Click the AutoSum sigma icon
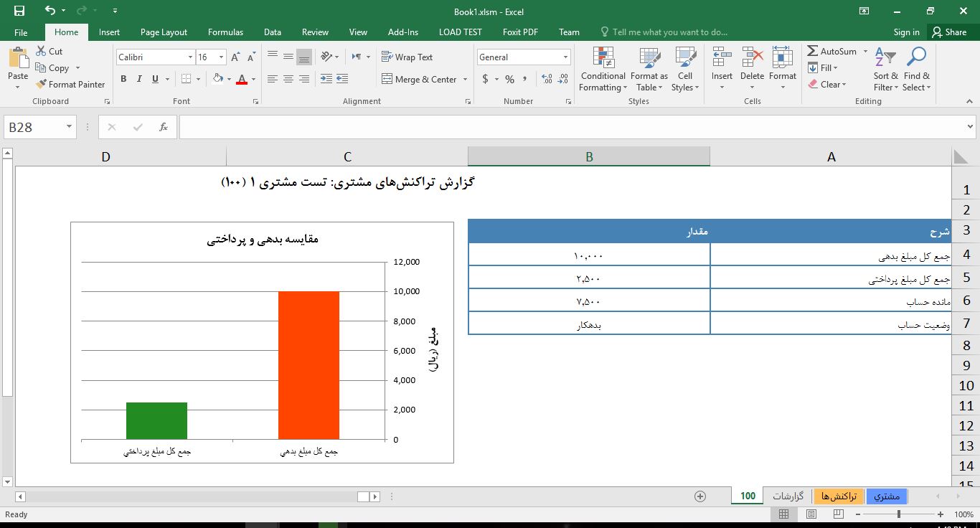The height and width of the screenshot is (528, 980). click(812, 52)
